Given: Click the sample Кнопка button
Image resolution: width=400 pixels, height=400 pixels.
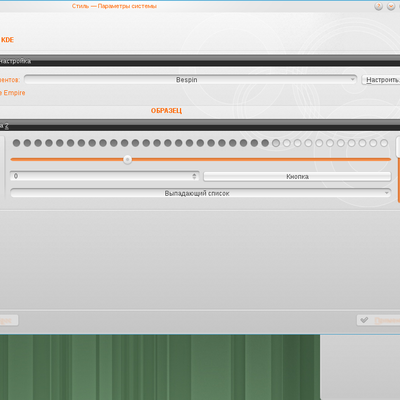Looking at the screenshot, I should pos(297,176).
